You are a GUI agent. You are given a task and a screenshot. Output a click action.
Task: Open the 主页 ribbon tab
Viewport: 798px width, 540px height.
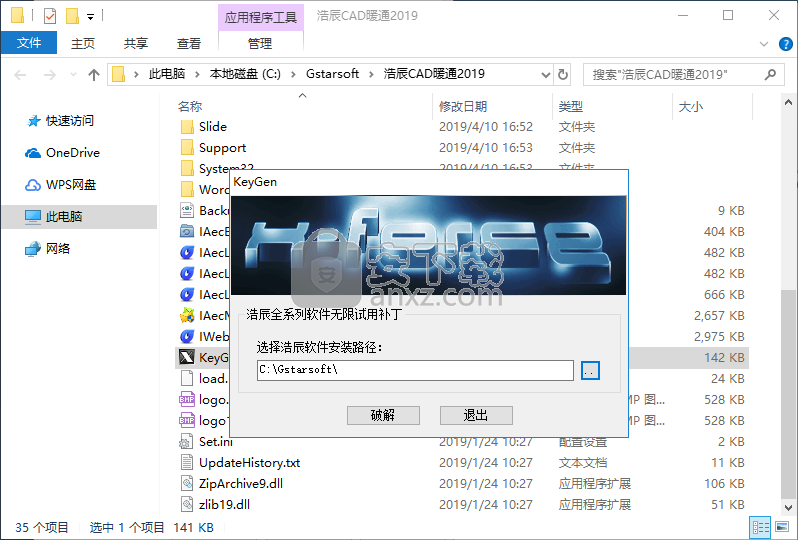[x=83, y=44]
